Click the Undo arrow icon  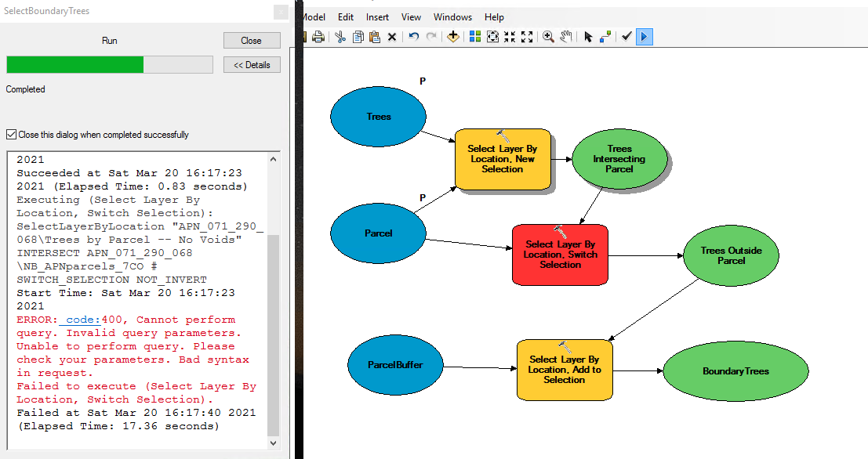click(x=413, y=37)
